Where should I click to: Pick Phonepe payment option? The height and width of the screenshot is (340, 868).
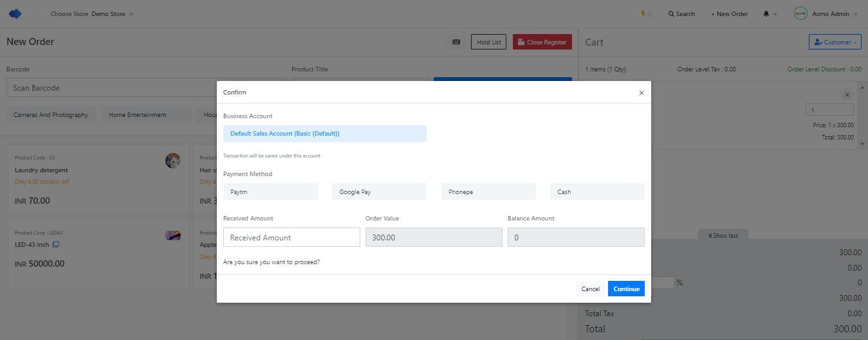[488, 192]
